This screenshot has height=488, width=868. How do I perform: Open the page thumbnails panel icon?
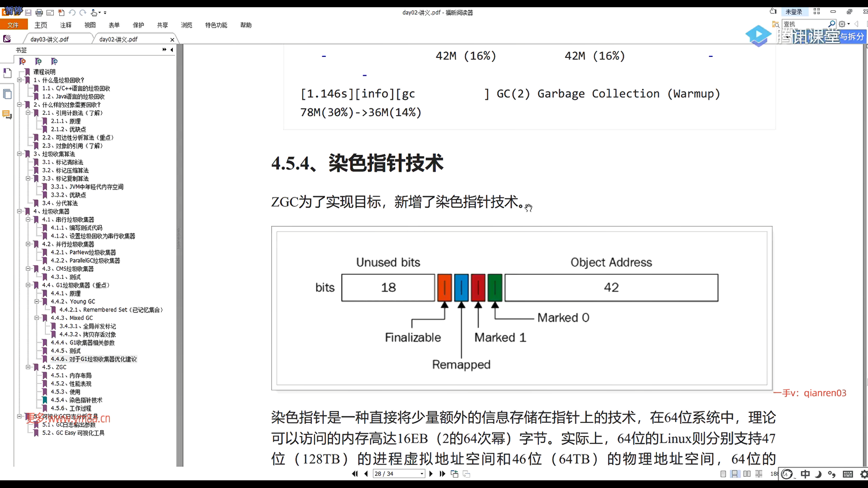tap(7, 94)
